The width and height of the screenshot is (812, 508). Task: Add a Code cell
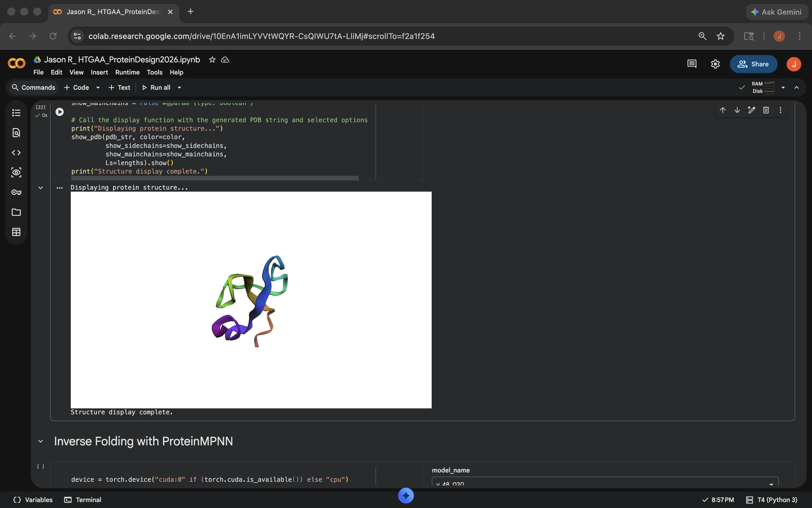[x=76, y=88]
